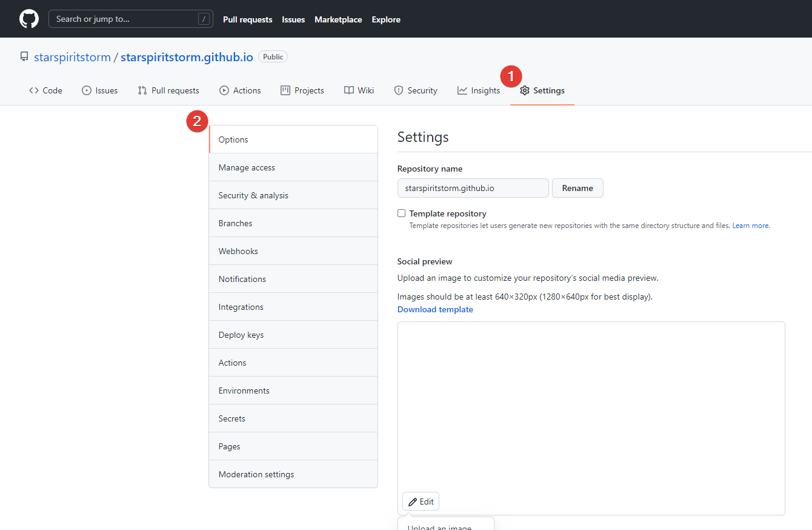Open the Security tab
Image resolution: width=812 pixels, height=530 pixels.
(x=416, y=90)
